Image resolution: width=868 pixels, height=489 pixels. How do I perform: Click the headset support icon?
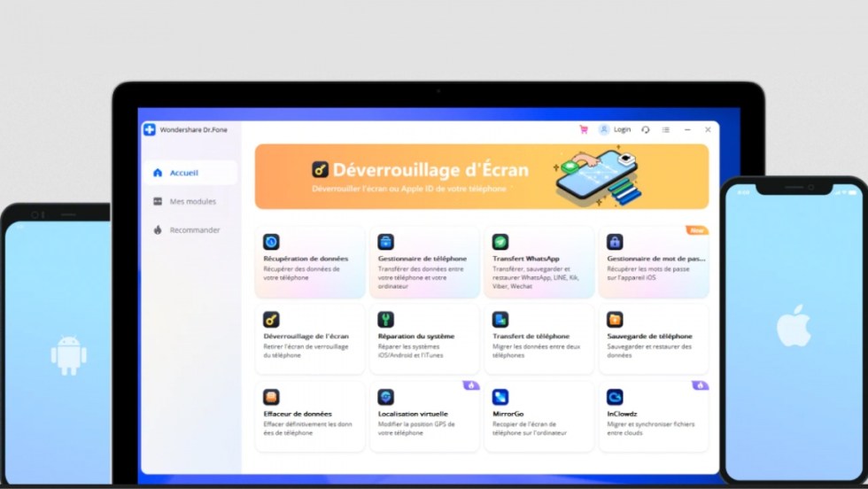pyautogui.click(x=645, y=129)
